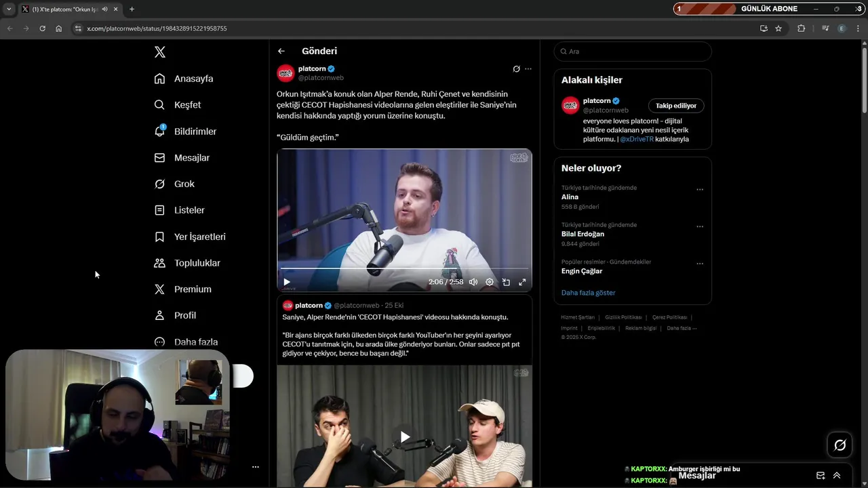Open more options for Bilal Erdoğan trend
This screenshot has width=868, height=488.
coord(700,226)
